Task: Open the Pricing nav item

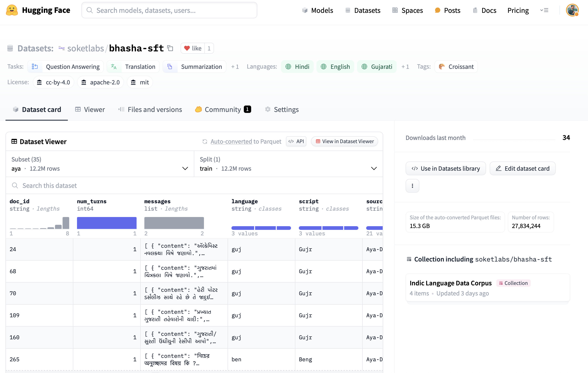Action: [518, 10]
